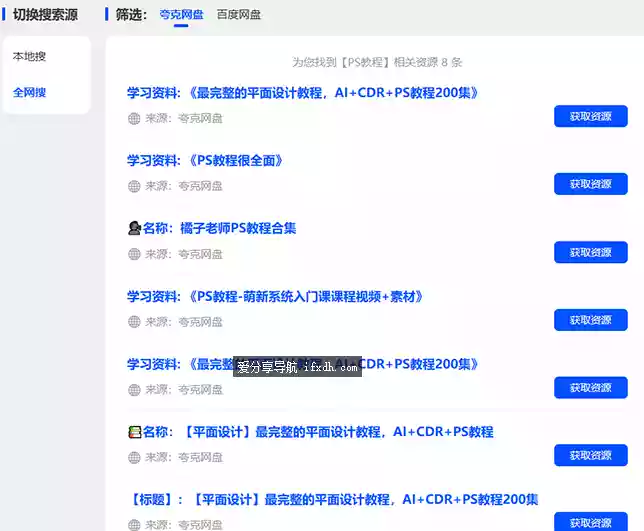This screenshot has height=531, width=644.
Task: Click books emoji before 名称:【平面设计】
Action: click(135, 432)
